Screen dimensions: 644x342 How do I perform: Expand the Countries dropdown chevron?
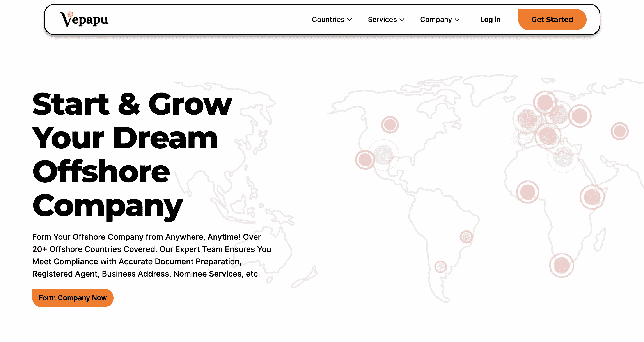350,20
